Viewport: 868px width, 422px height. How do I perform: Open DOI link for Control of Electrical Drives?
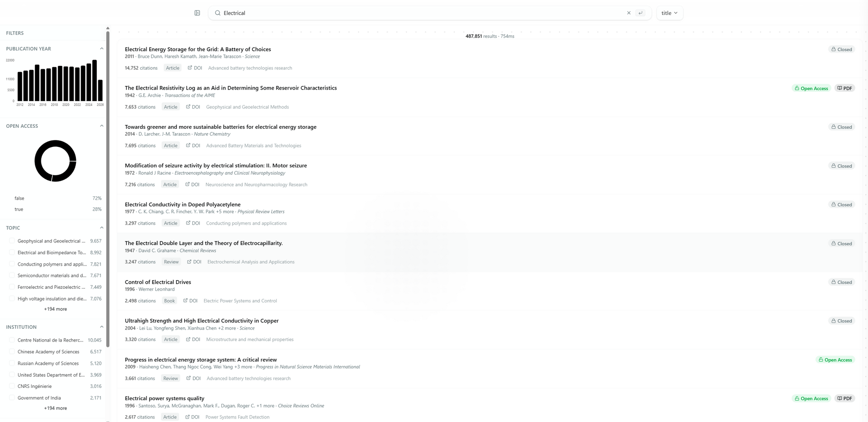(x=191, y=301)
